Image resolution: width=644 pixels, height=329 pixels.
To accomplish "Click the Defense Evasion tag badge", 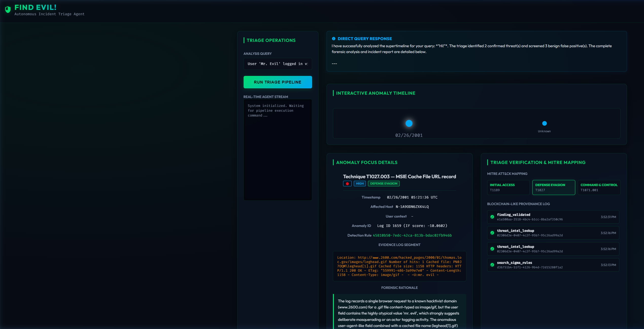I will pyautogui.click(x=384, y=184).
